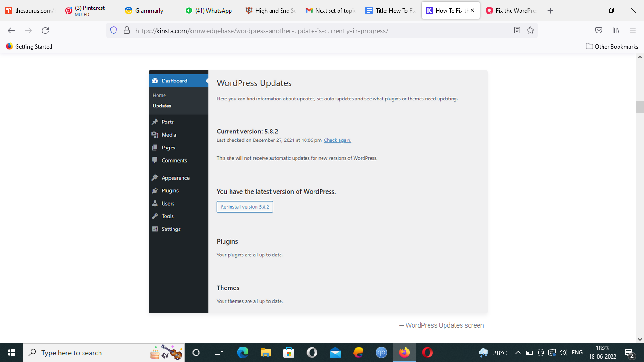Click the page vertical scrollbar thumb
The width and height of the screenshot is (644, 362).
[640, 107]
